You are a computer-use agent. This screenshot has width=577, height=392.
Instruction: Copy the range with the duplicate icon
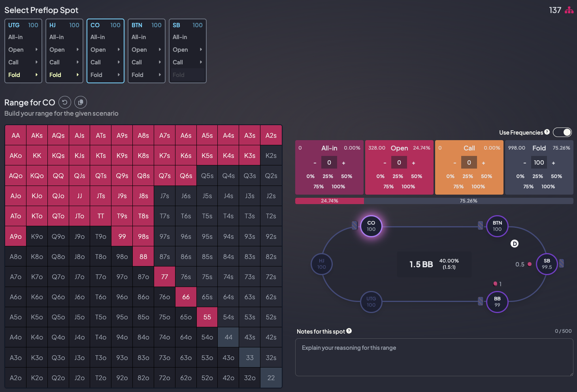81,102
